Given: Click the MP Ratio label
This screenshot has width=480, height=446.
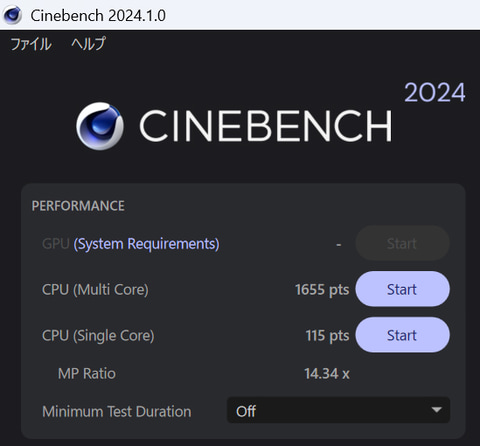Looking at the screenshot, I should (87, 373).
